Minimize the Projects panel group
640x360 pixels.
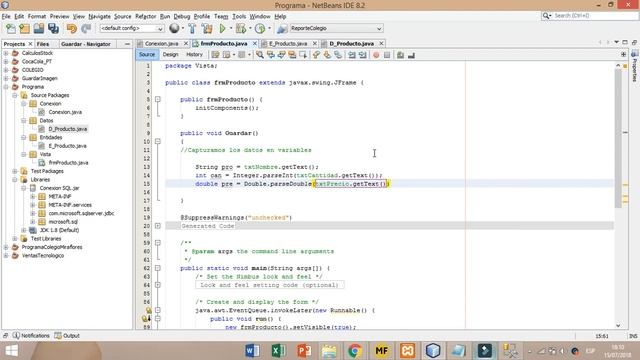click(127, 44)
